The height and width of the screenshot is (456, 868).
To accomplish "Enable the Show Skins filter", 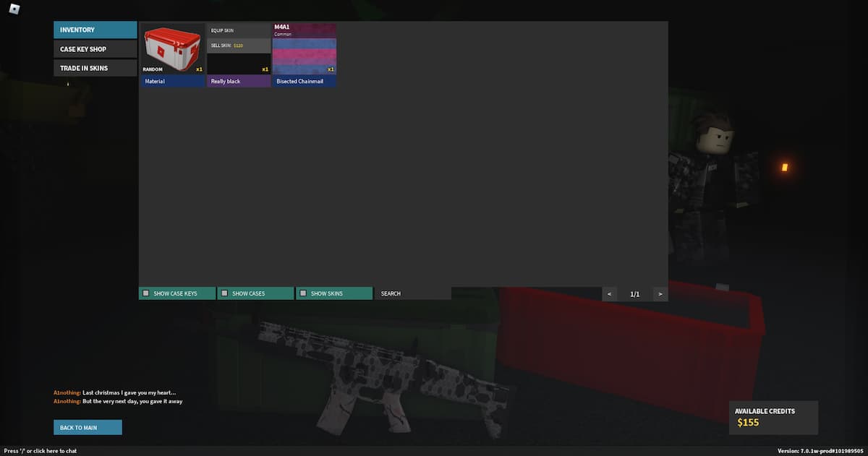I will pos(333,293).
